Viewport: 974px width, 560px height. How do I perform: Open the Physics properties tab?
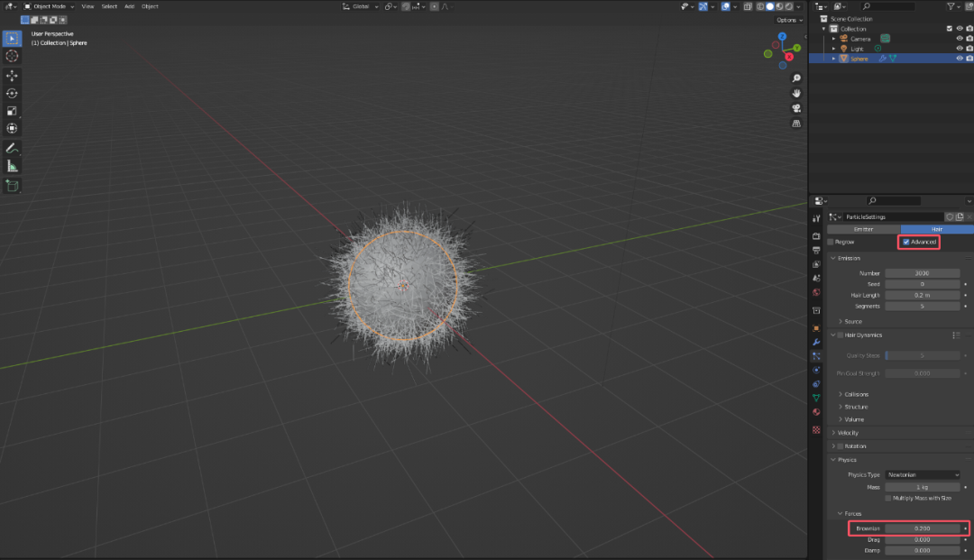point(816,370)
